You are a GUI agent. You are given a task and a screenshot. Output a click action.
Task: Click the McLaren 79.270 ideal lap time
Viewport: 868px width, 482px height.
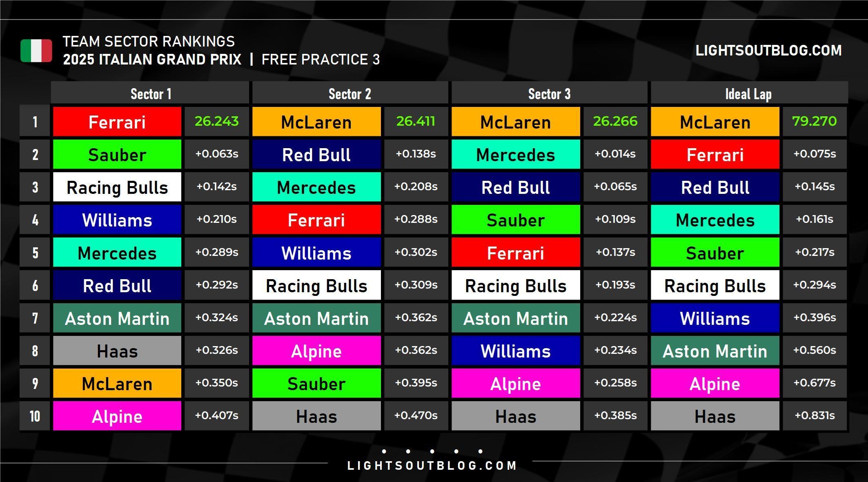coord(815,121)
